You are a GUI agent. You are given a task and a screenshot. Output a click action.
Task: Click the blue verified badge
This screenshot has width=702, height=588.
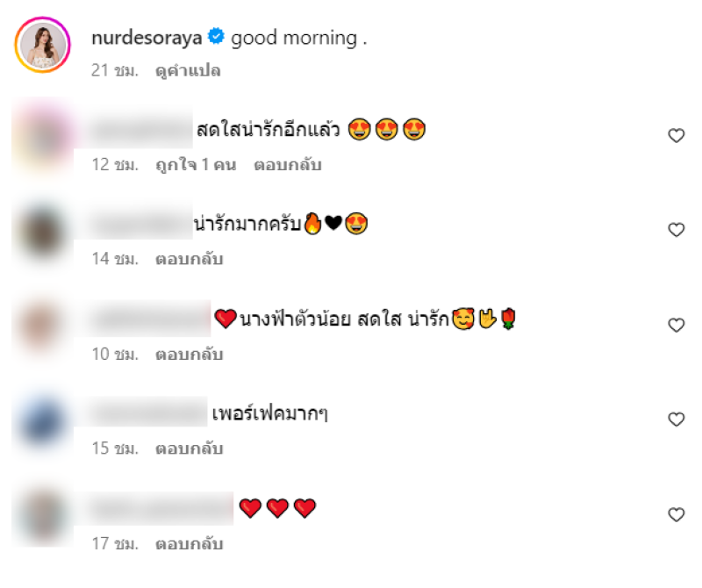pos(216,36)
